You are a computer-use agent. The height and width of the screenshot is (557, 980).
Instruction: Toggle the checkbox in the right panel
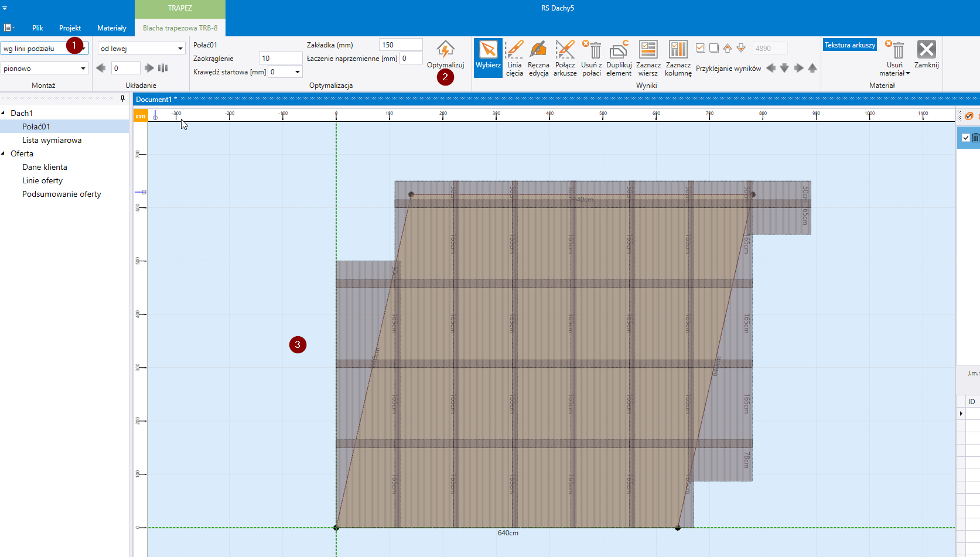point(966,138)
